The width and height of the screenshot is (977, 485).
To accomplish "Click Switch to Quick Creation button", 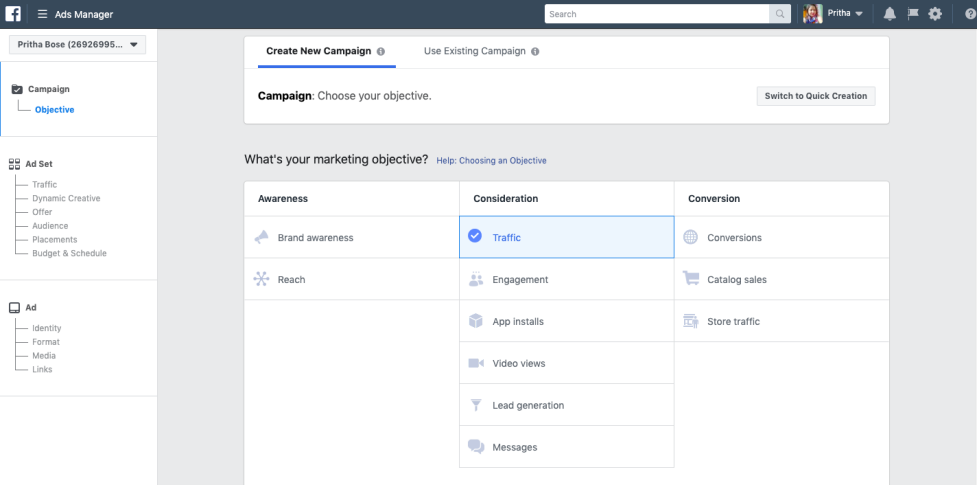I will click(816, 96).
